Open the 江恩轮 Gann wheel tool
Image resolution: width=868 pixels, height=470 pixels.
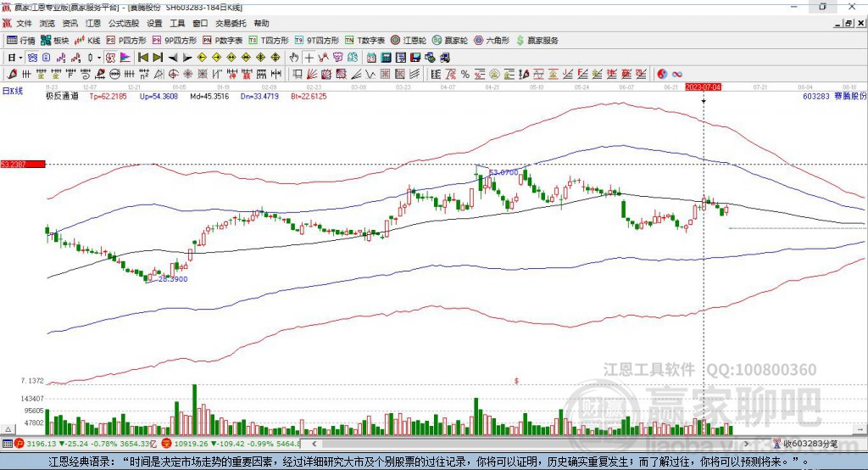click(412, 40)
